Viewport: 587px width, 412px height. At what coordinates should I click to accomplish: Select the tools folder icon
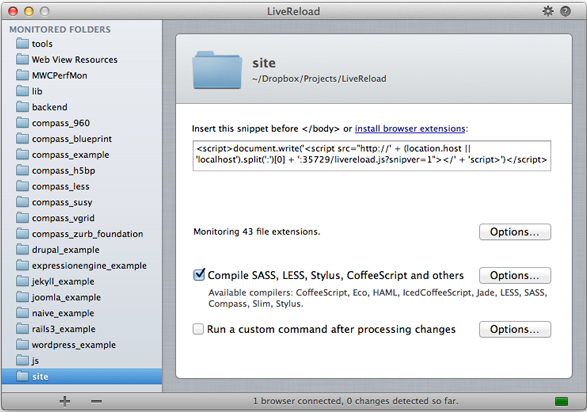click(x=22, y=43)
